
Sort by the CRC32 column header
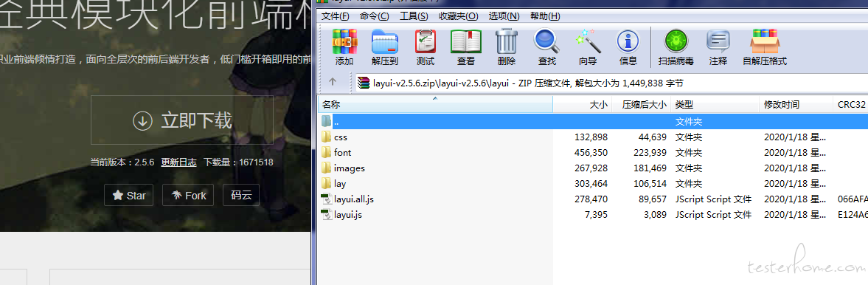850,104
